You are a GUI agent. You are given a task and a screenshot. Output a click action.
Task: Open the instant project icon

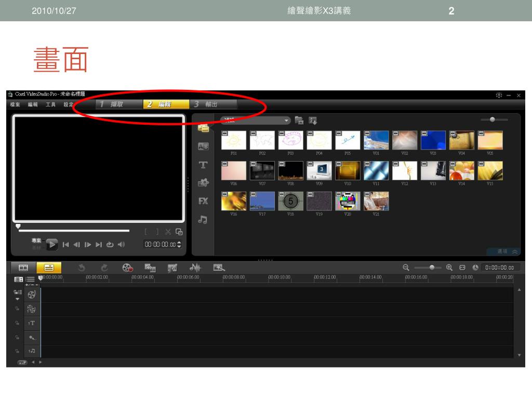tap(219, 268)
